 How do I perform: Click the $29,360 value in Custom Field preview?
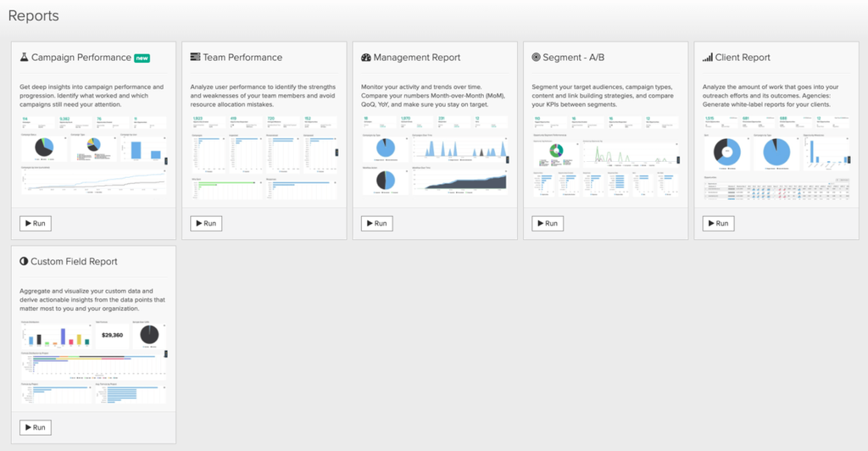pos(113,336)
